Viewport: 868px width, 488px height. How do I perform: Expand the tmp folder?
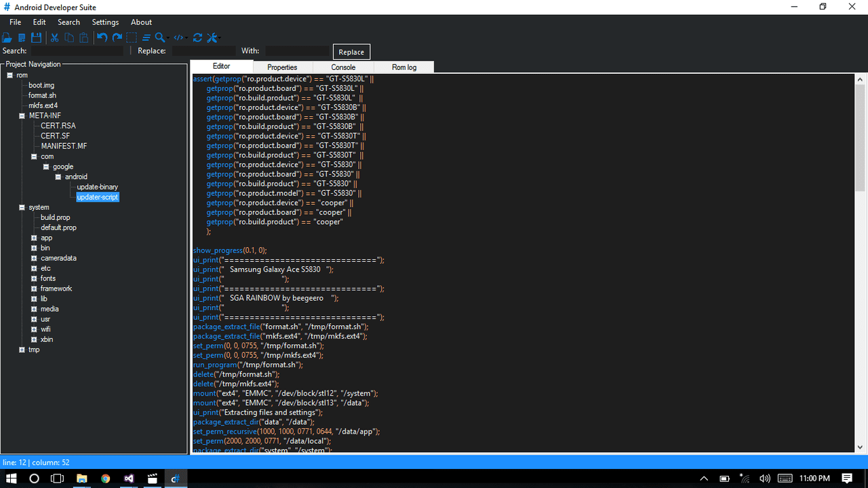point(22,350)
